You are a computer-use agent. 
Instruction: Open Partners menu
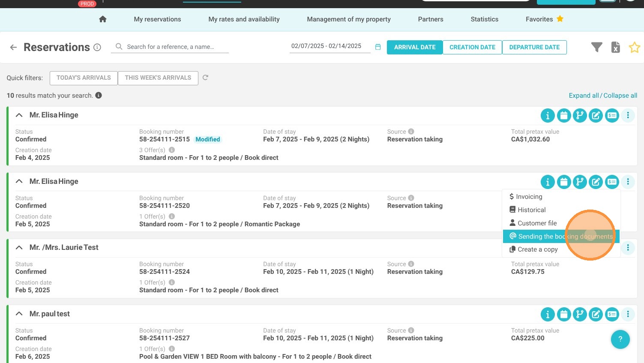[431, 19]
